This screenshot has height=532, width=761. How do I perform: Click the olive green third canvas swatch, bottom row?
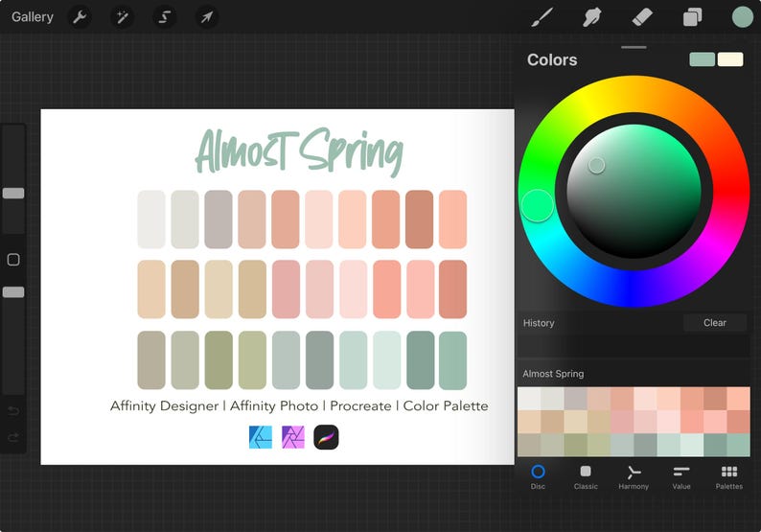219,360
